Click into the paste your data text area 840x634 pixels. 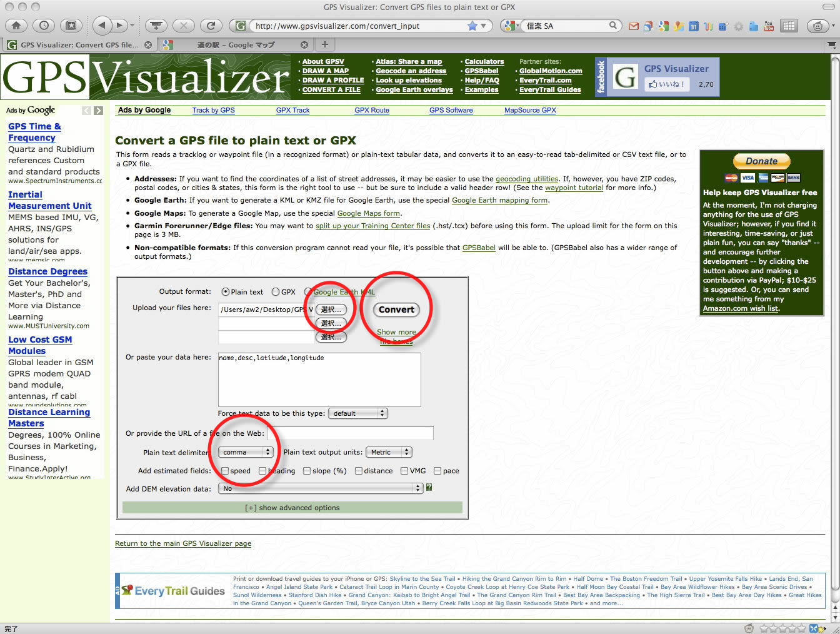pos(319,380)
